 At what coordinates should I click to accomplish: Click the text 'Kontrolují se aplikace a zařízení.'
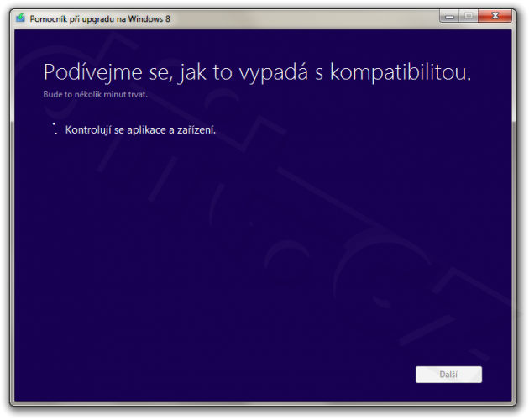[140, 129]
